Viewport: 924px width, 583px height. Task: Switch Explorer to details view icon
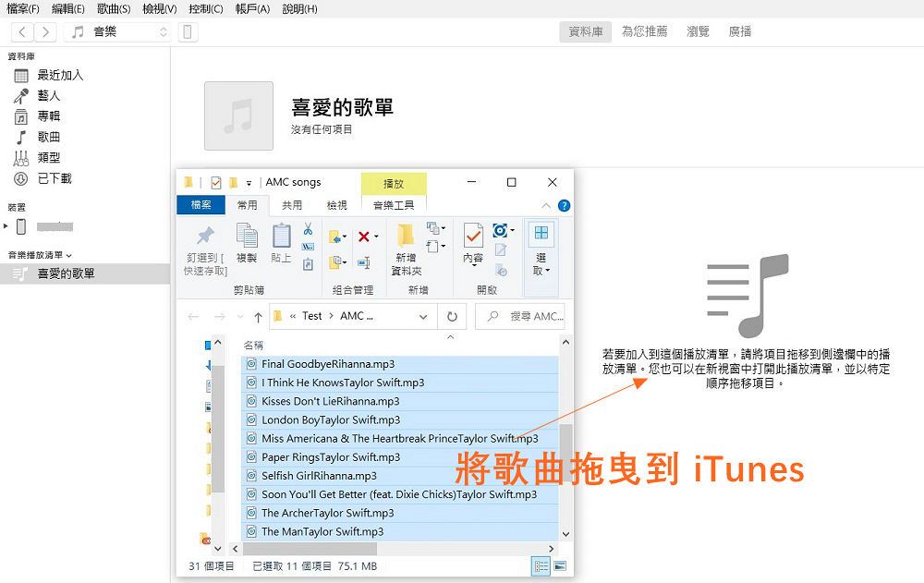click(x=541, y=566)
